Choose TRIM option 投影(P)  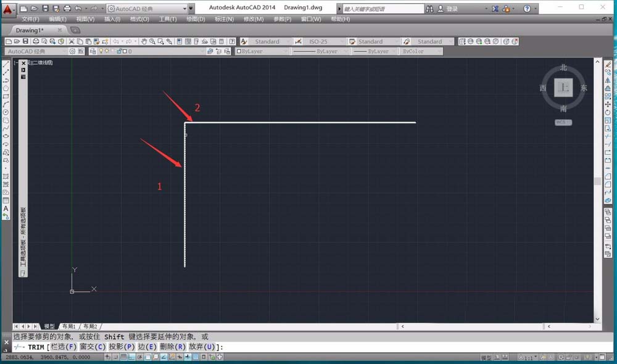click(x=122, y=347)
